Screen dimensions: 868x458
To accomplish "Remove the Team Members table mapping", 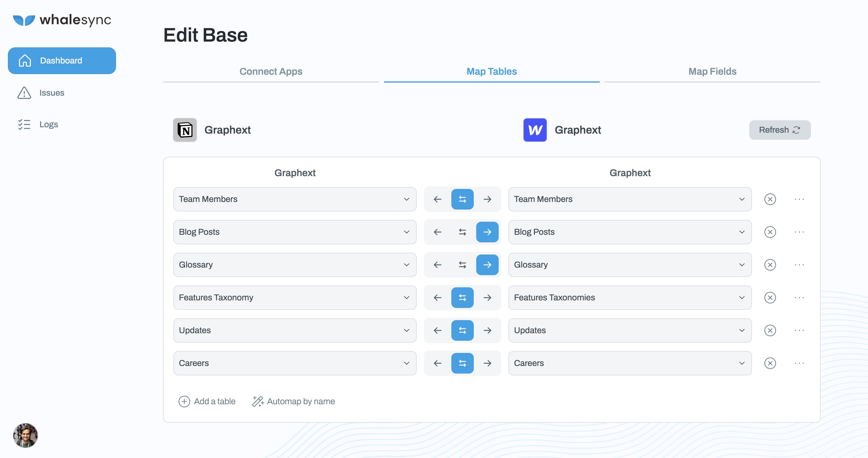I will (x=770, y=199).
